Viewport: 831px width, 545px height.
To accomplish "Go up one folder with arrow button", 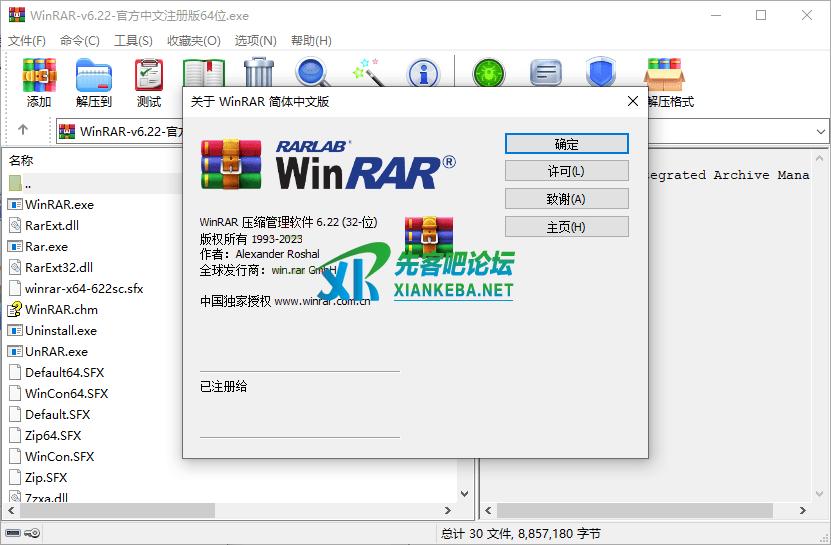I will [x=23, y=131].
